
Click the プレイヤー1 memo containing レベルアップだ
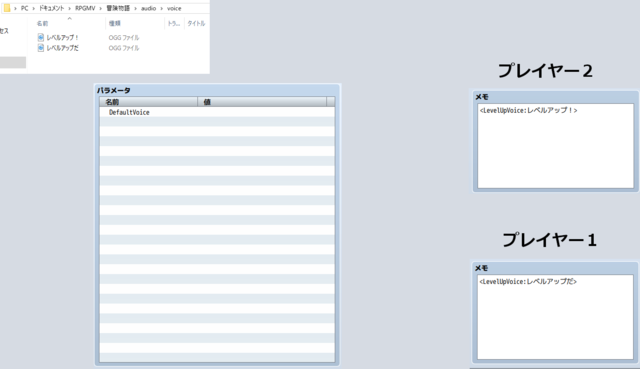(556, 317)
